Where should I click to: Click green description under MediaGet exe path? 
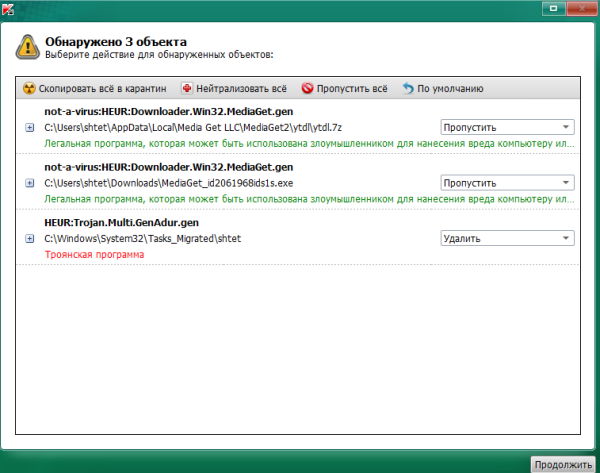pos(309,199)
